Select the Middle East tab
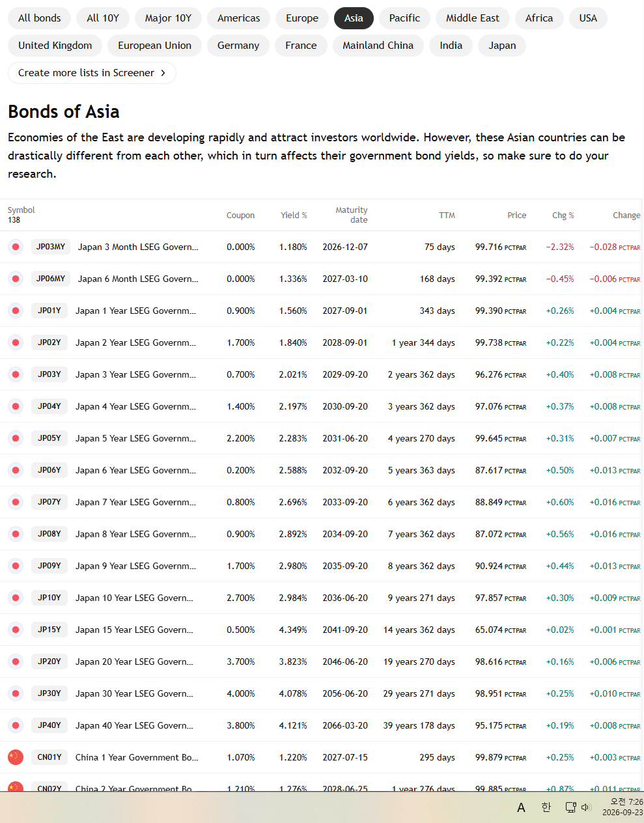 pyautogui.click(x=473, y=18)
